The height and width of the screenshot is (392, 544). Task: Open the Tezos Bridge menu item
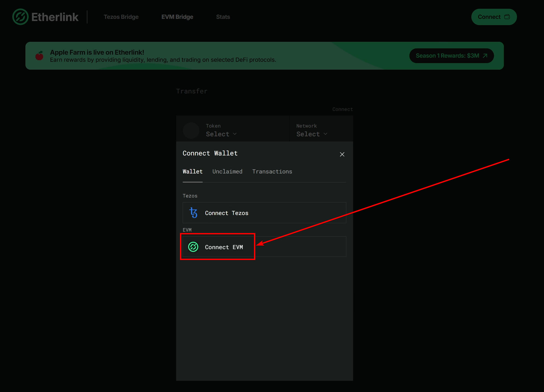[121, 17]
